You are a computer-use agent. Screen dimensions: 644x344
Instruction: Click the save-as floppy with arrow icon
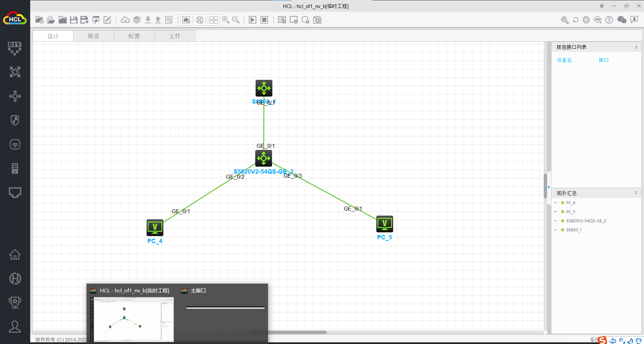85,20
